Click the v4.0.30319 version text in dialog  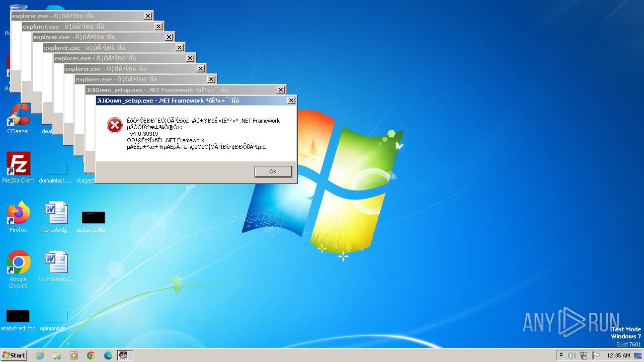(144, 134)
